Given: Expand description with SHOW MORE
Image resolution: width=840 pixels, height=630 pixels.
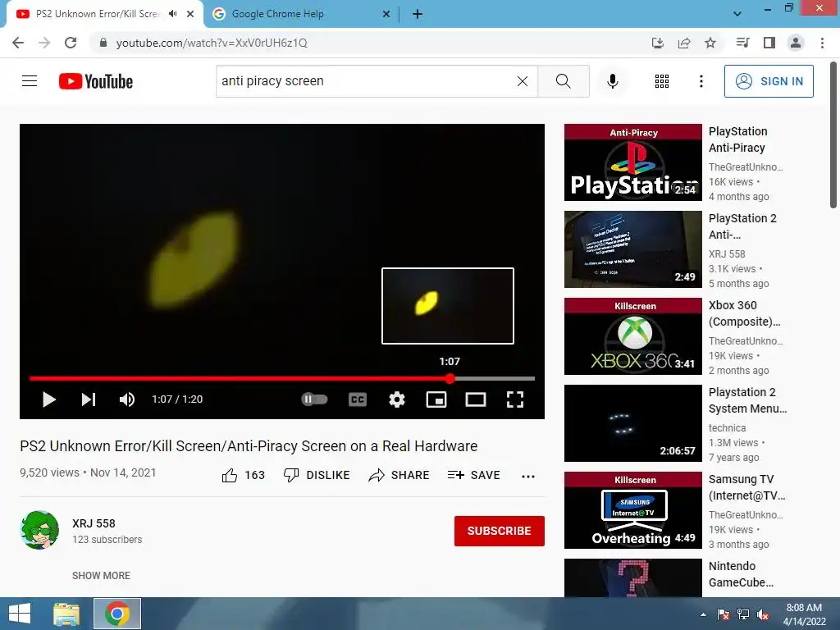Looking at the screenshot, I should tap(101, 575).
